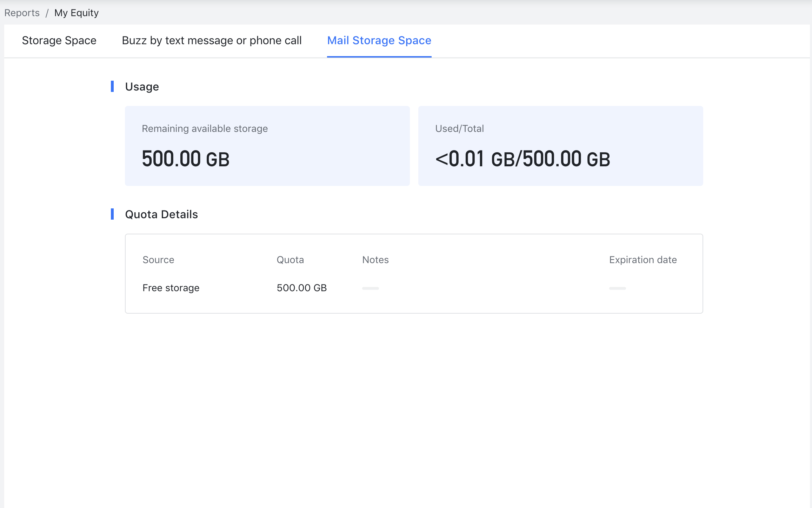812x508 pixels.
Task: Click the empty Expiration date placeholder
Action: click(618, 288)
